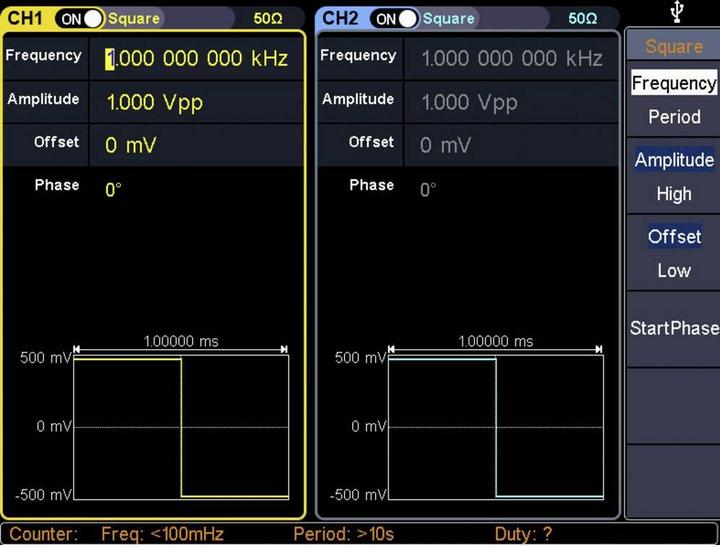
Task: Click Period: >10s counter reading
Action: tap(343, 534)
